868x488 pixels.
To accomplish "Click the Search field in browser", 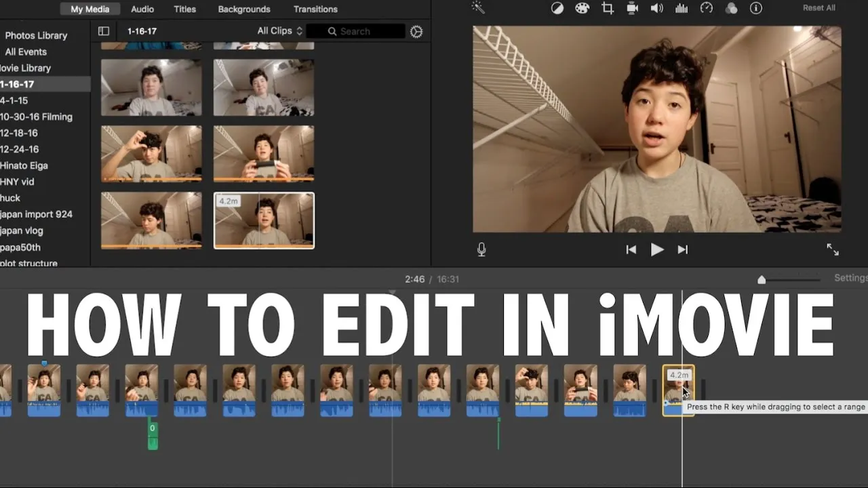I will 355,31.
